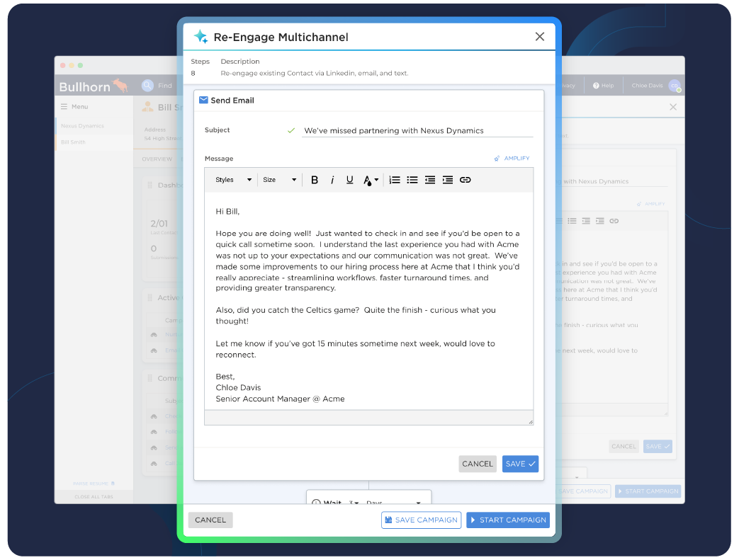
Task: Click Description text about re-engaging Contact
Action: pyautogui.click(x=315, y=74)
